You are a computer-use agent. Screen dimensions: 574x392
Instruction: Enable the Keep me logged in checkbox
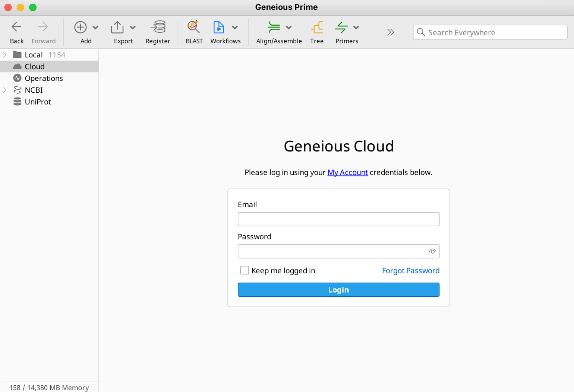(x=245, y=270)
